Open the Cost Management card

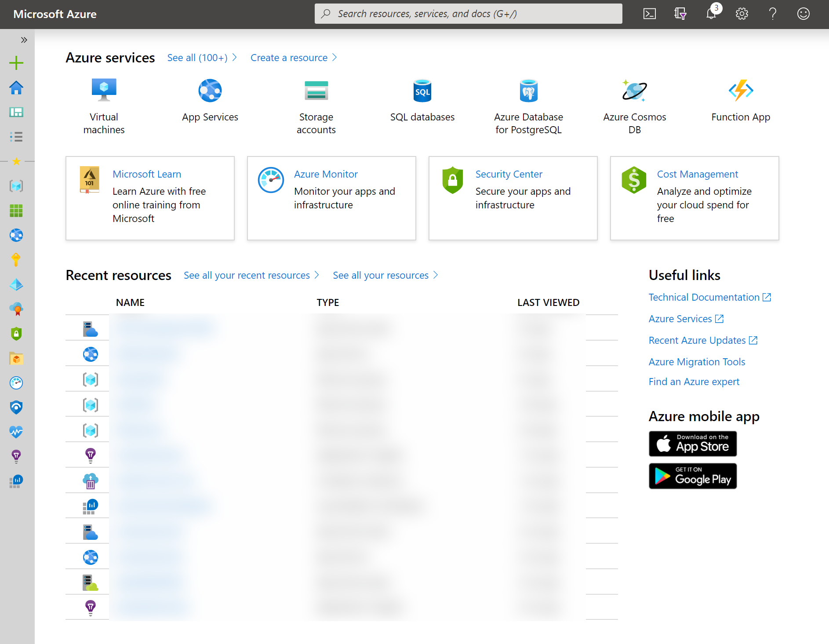[x=694, y=198]
